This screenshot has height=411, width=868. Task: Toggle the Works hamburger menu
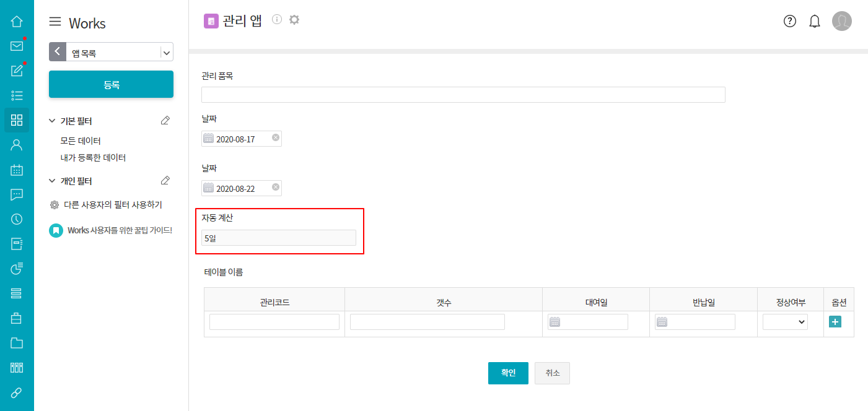tap(55, 22)
